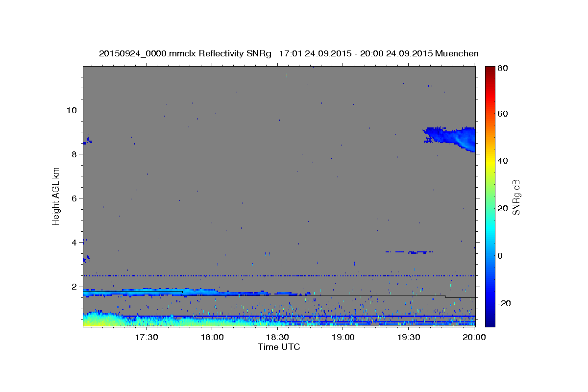Click the height tick label 8
588x392 pixels.
click(x=74, y=154)
